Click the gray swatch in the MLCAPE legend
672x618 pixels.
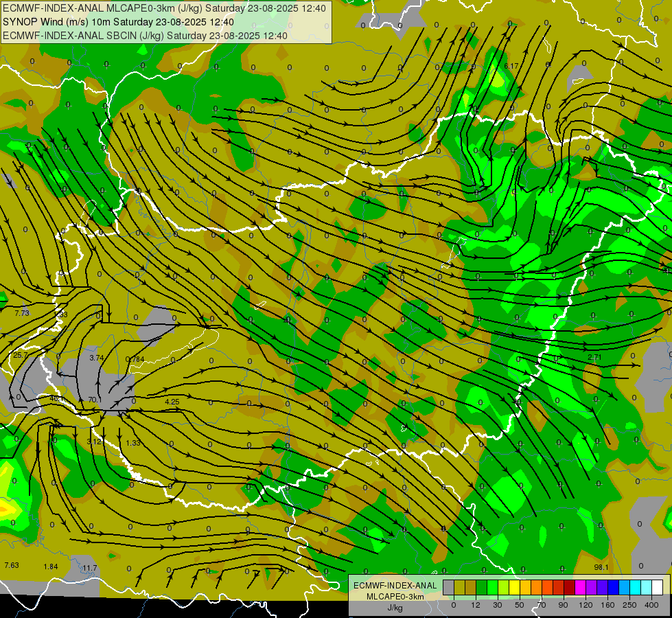449,588
